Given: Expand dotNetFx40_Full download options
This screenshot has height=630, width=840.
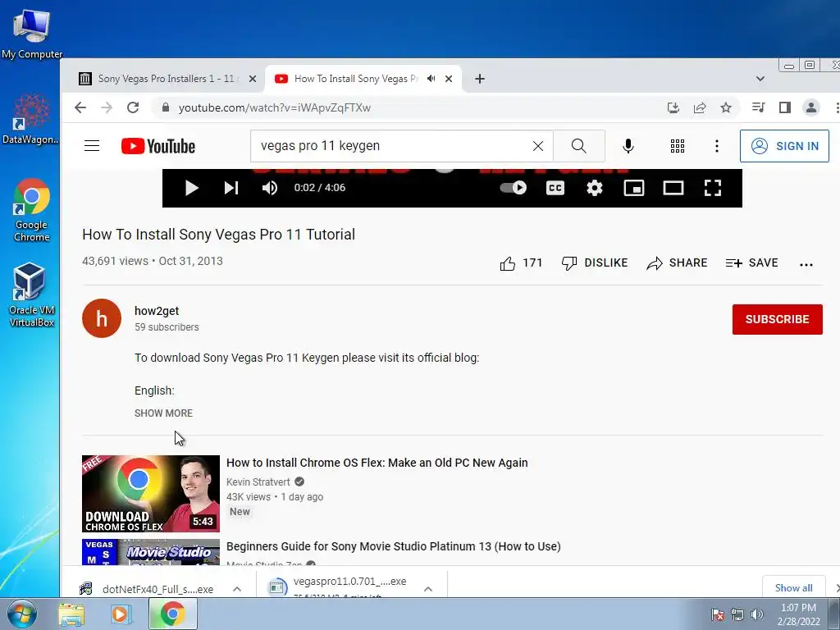Looking at the screenshot, I should point(237,589).
